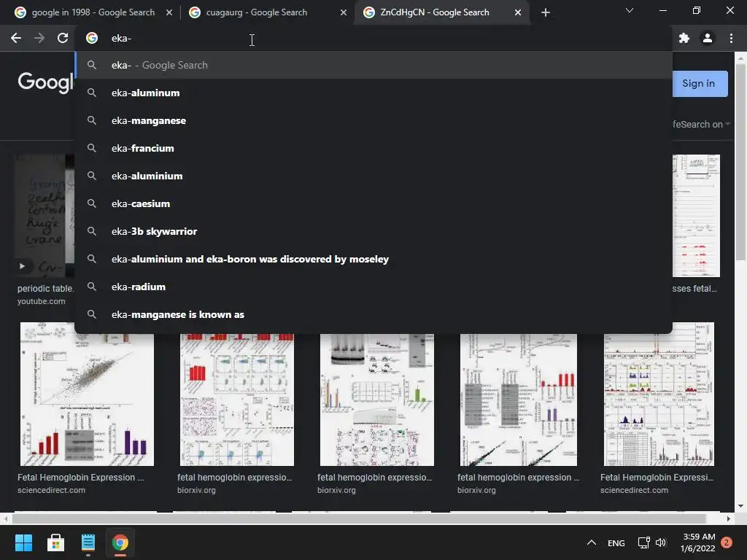Show hidden system tray icons

click(x=591, y=542)
